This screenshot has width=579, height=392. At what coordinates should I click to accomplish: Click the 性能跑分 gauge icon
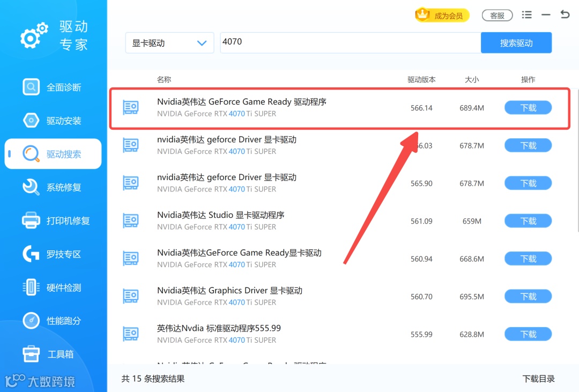(31, 321)
